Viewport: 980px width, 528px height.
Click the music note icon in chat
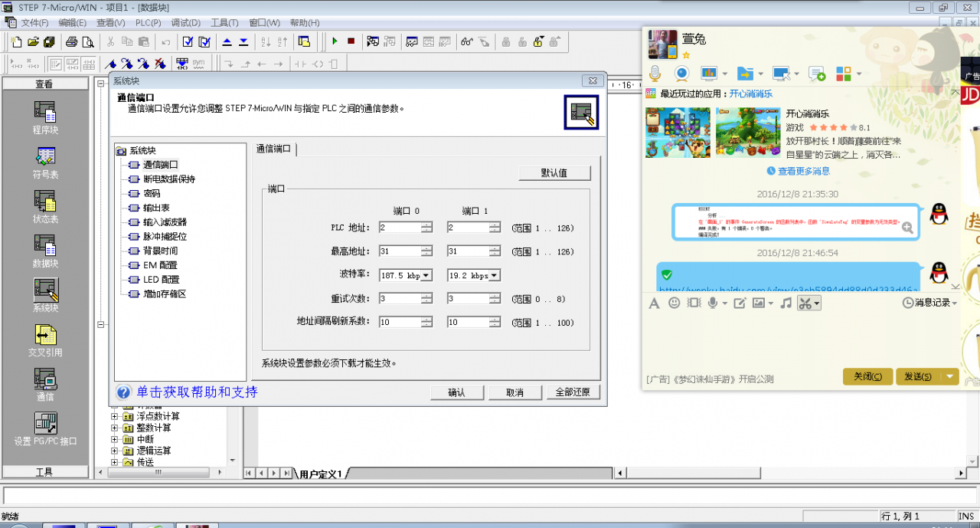[786, 303]
